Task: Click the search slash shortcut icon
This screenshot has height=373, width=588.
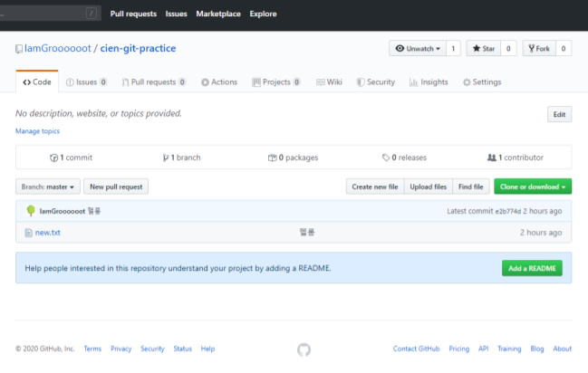Action: click(x=92, y=14)
